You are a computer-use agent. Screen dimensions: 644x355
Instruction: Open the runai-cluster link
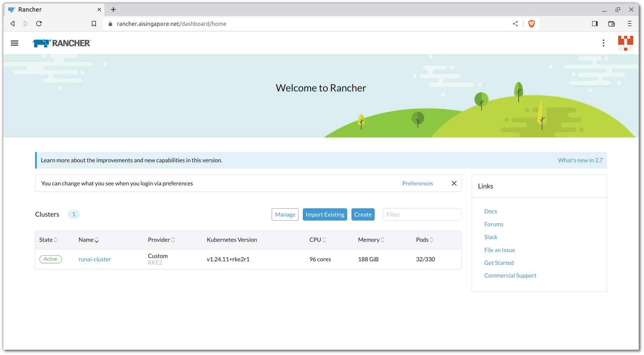95,259
